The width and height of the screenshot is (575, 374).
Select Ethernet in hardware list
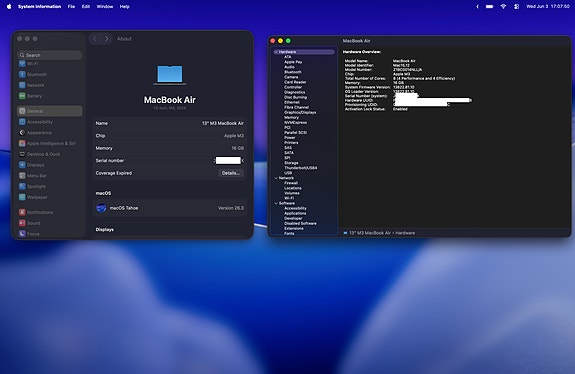pos(292,102)
